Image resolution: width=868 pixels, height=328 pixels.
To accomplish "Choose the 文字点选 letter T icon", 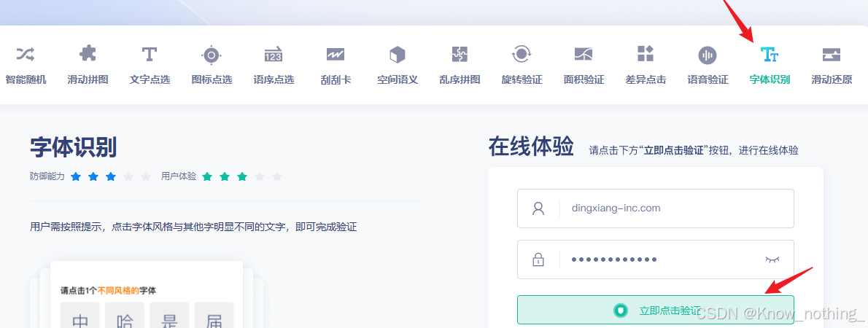I will [x=150, y=54].
